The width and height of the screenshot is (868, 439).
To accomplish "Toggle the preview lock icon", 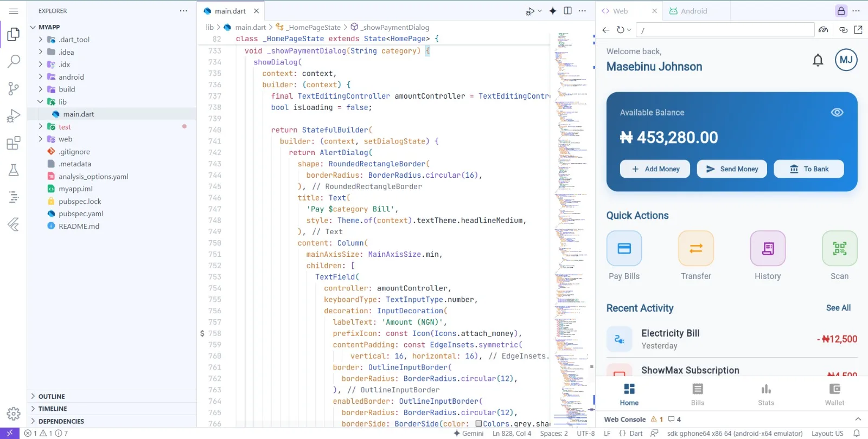I will [841, 11].
